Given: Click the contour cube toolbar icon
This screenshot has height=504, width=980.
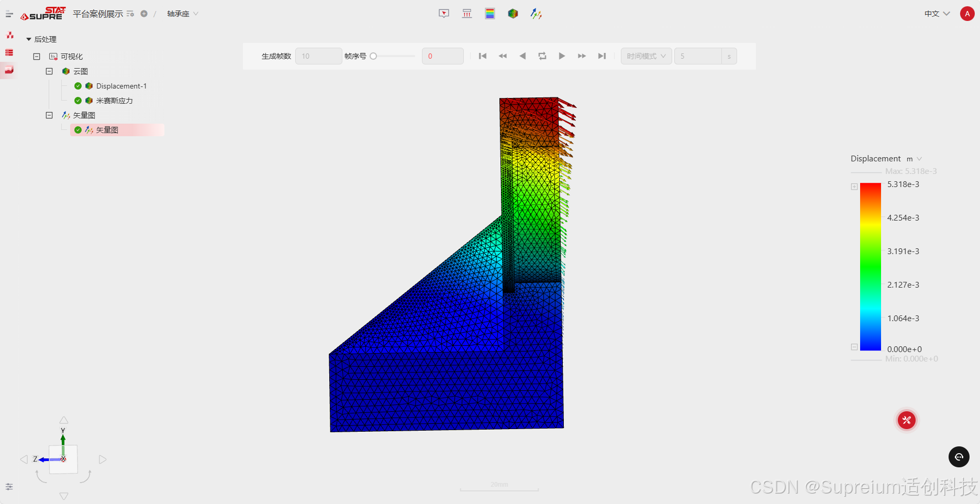Looking at the screenshot, I should 513,14.
